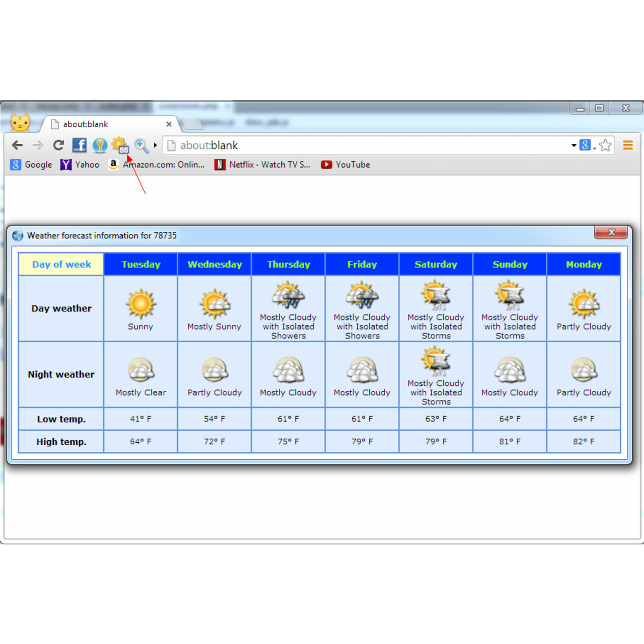
Task: Click the weather toolbar icon showing 55
Action: point(120,145)
